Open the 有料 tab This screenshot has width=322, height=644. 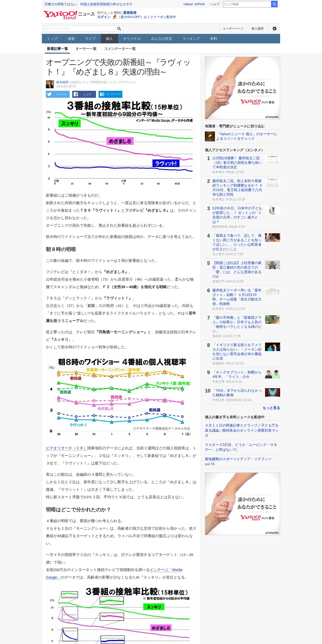click(214, 39)
